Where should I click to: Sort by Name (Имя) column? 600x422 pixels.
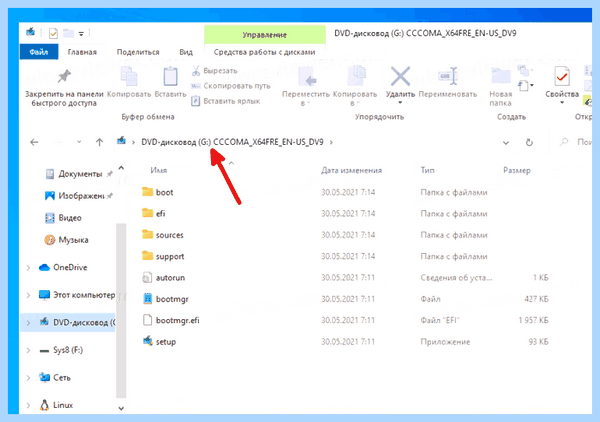[x=158, y=170]
